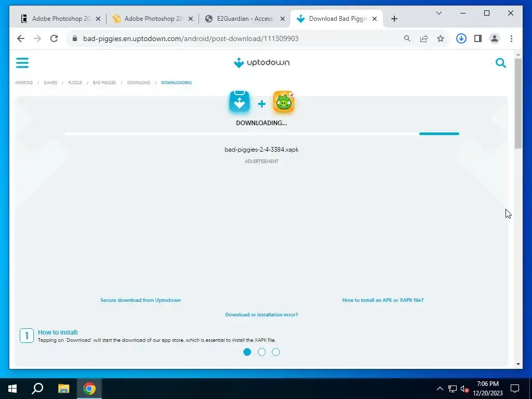532x399 pixels.
Task: Expand the tab search dropdown arrow
Action: (x=439, y=13)
